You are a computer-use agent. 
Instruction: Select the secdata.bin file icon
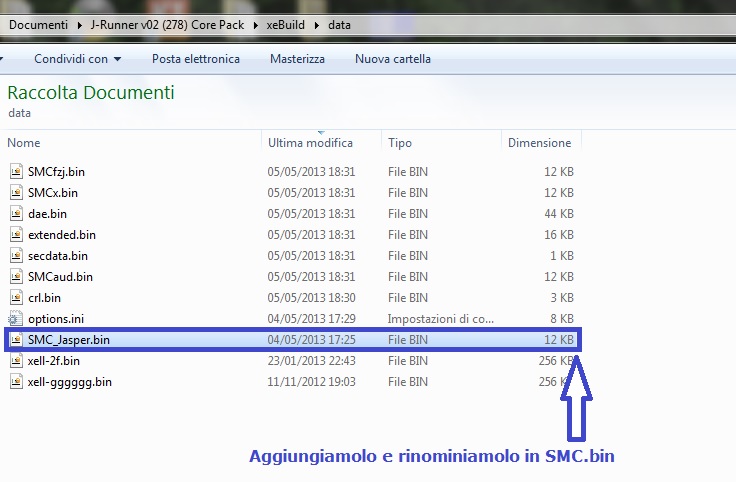[16, 255]
